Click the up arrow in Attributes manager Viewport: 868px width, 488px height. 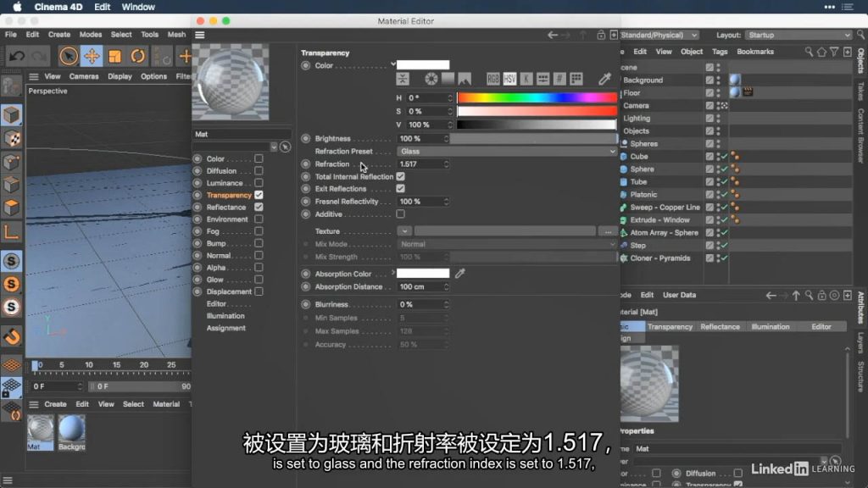click(796, 296)
